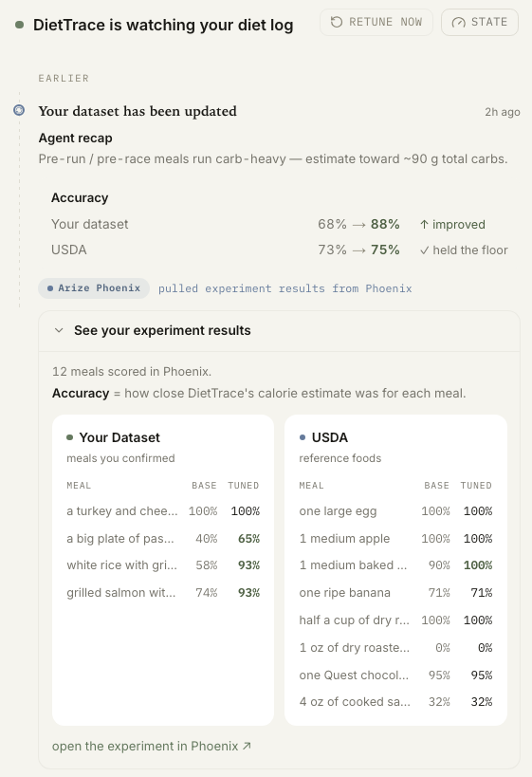Click the blue dot beside USDA heading
Viewport: 532px width, 777px height.
(x=303, y=437)
